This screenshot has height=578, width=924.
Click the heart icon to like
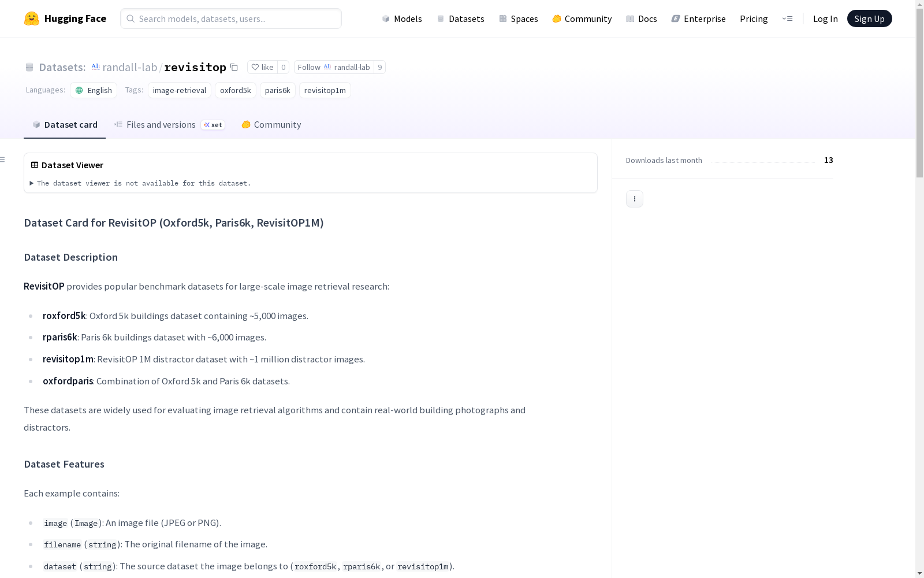[255, 67]
